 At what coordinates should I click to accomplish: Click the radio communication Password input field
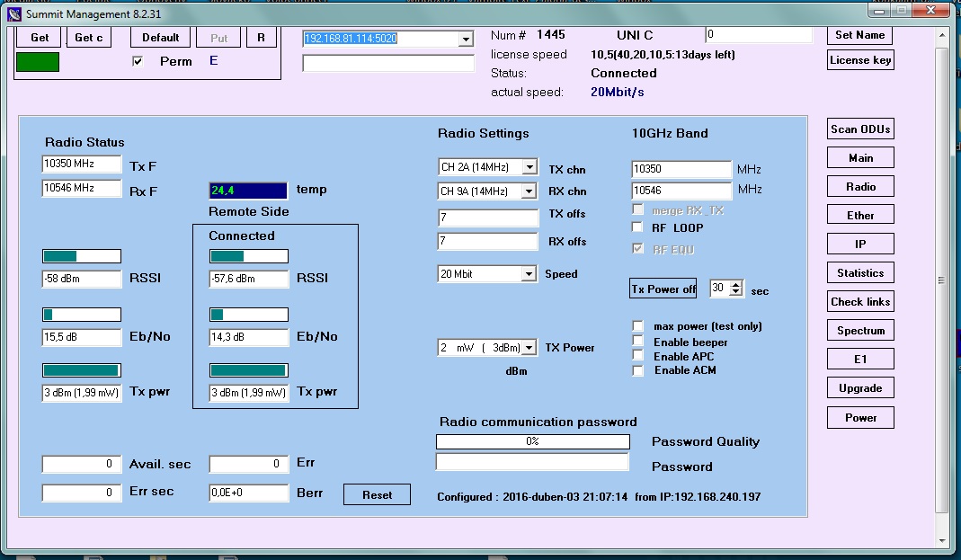532,462
